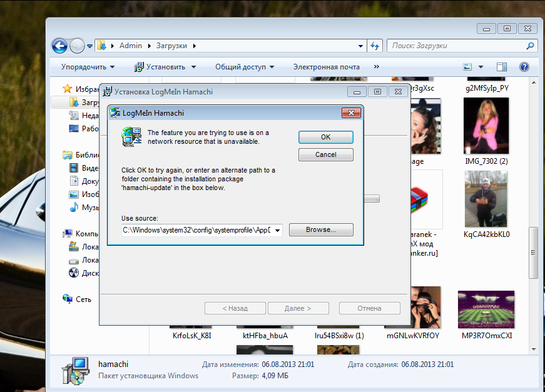Screen dimensions: 545x392
Task: Go back with Explorer back arrow
Action: click(x=60, y=46)
